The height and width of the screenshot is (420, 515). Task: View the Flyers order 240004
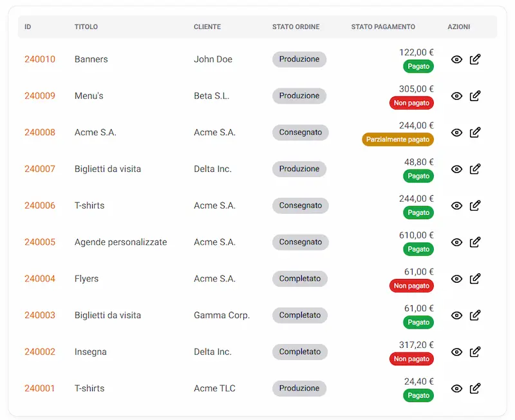[x=456, y=279]
